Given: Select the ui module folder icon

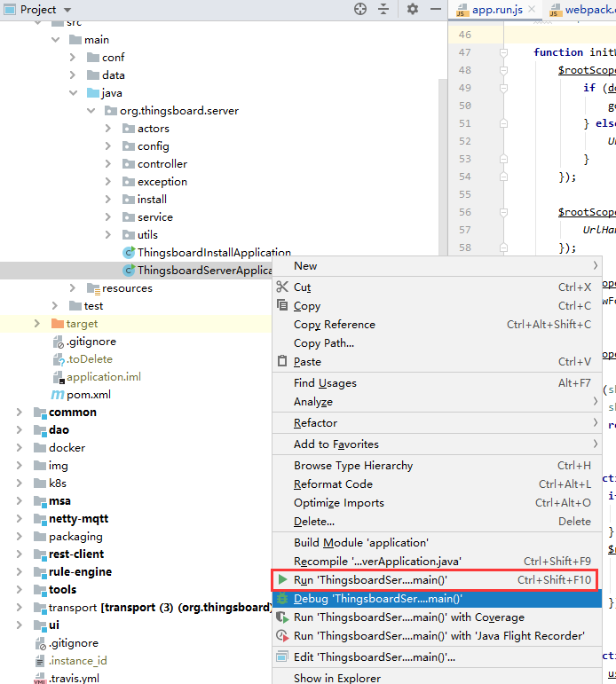Looking at the screenshot, I should tap(40, 626).
